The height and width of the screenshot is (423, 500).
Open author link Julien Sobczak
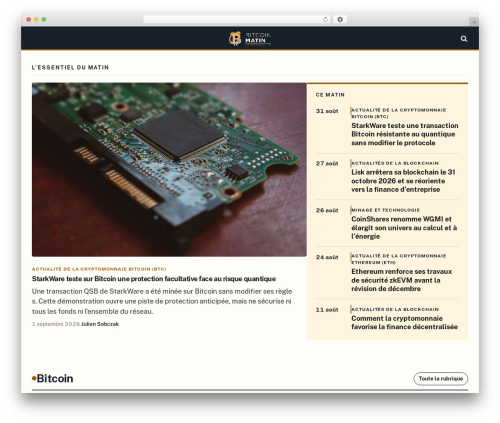[100, 324]
